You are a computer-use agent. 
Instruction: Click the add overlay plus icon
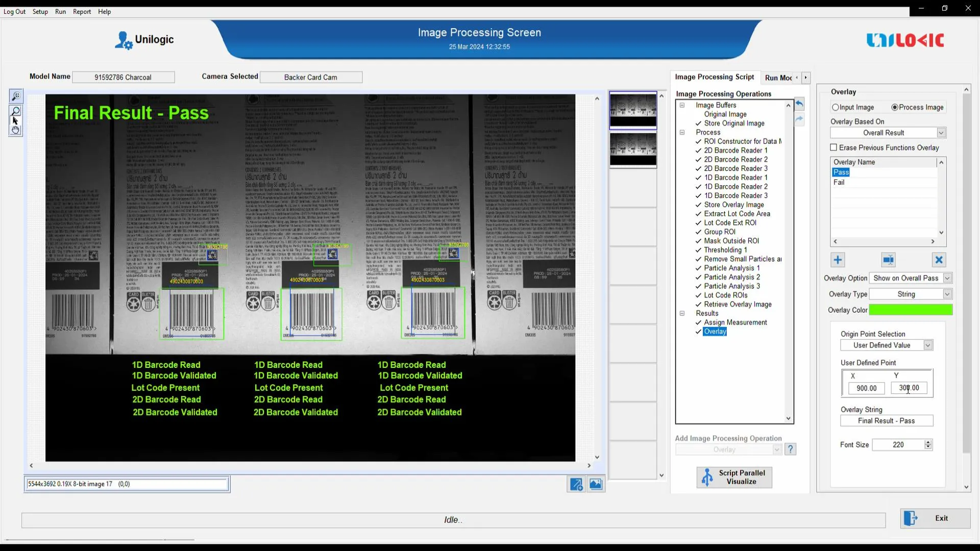838,260
